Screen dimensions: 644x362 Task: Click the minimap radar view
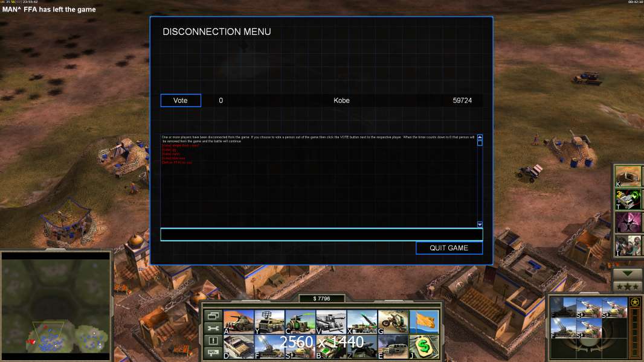[56, 306]
